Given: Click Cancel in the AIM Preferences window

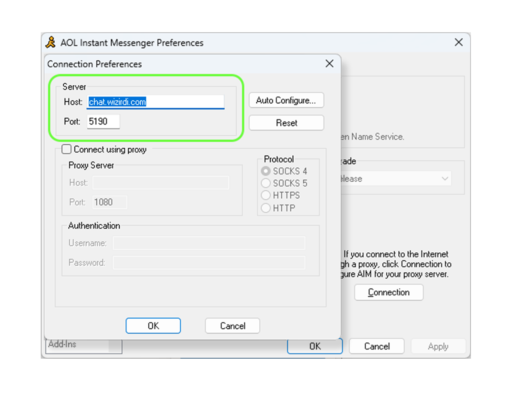Looking at the screenshot, I should pos(377,346).
